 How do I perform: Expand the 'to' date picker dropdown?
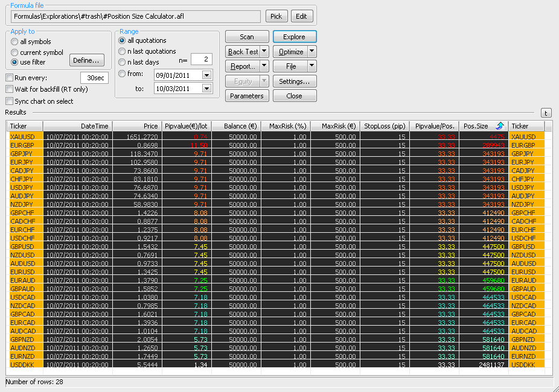click(206, 89)
